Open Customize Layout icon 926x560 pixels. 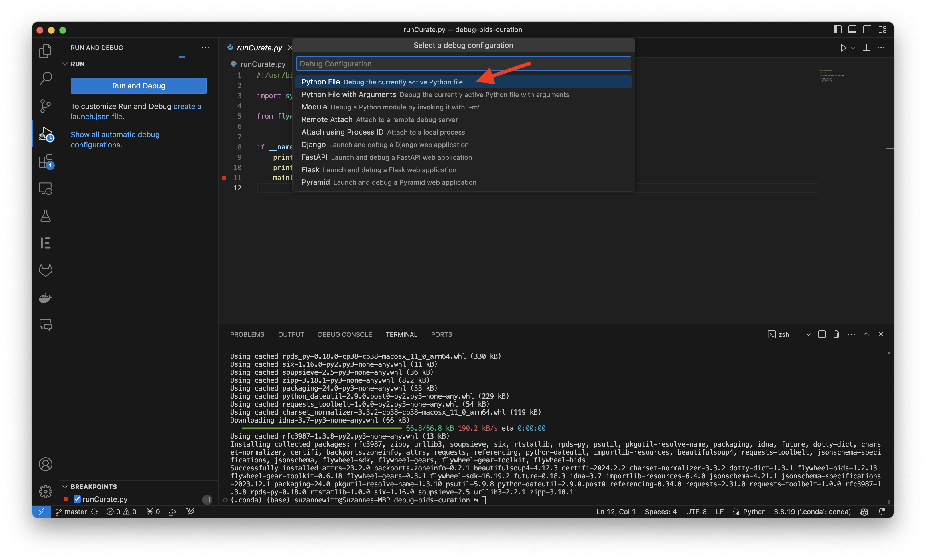coord(882,29)
